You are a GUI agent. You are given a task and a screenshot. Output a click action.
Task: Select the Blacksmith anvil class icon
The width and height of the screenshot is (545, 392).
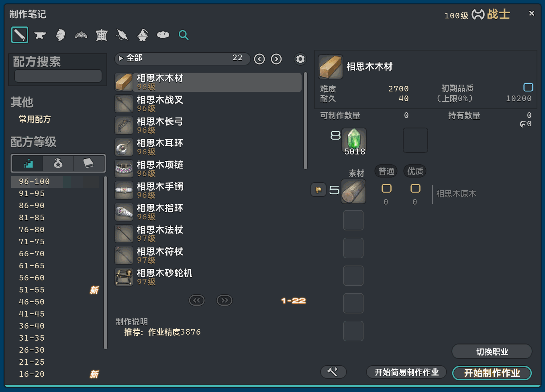(x=40, y=35)
